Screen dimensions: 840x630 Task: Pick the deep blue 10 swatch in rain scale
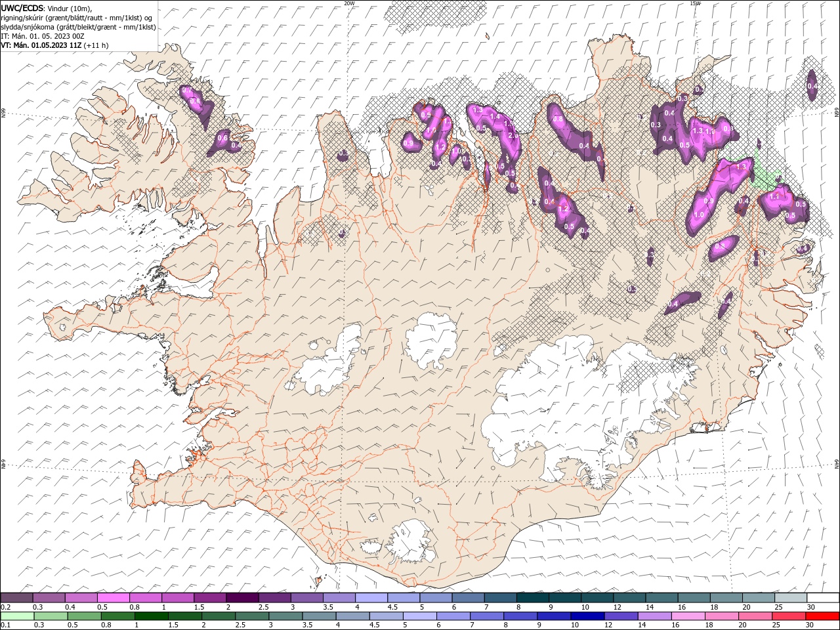point(587,616)
